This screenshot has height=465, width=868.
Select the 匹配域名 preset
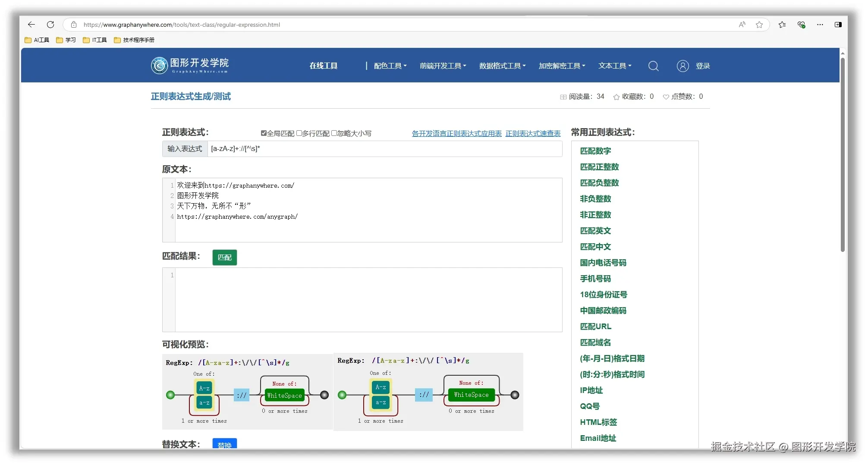pyautogui.click(x=595, y=342)
